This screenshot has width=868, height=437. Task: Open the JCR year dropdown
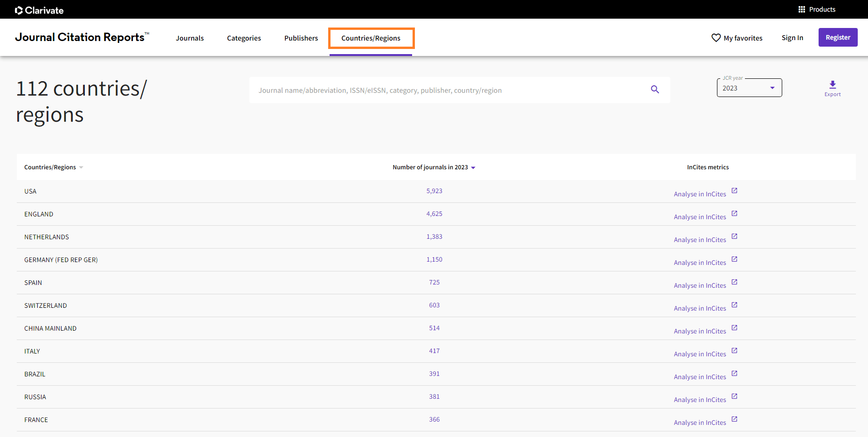(x=749, y=88)
